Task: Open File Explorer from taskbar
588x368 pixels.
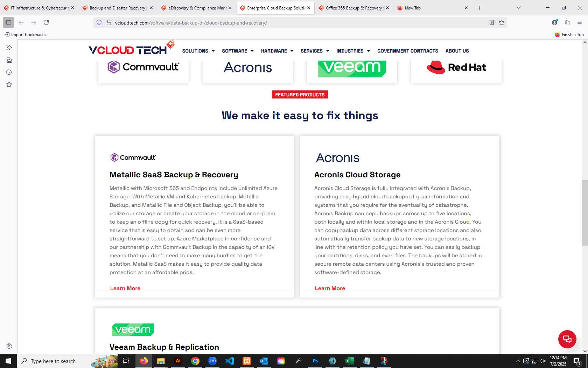Action: click(x=161, y=361)
